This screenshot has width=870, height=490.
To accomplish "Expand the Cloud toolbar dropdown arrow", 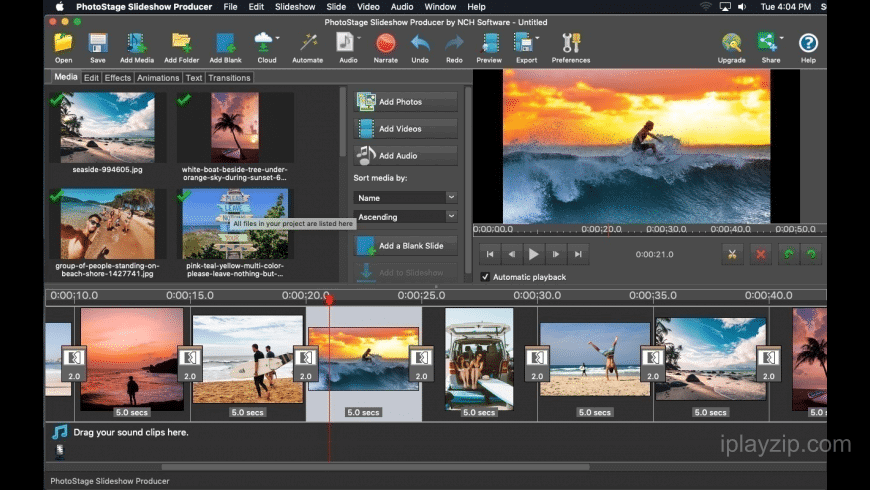I will pyautogui.click(x=277, y=38).
